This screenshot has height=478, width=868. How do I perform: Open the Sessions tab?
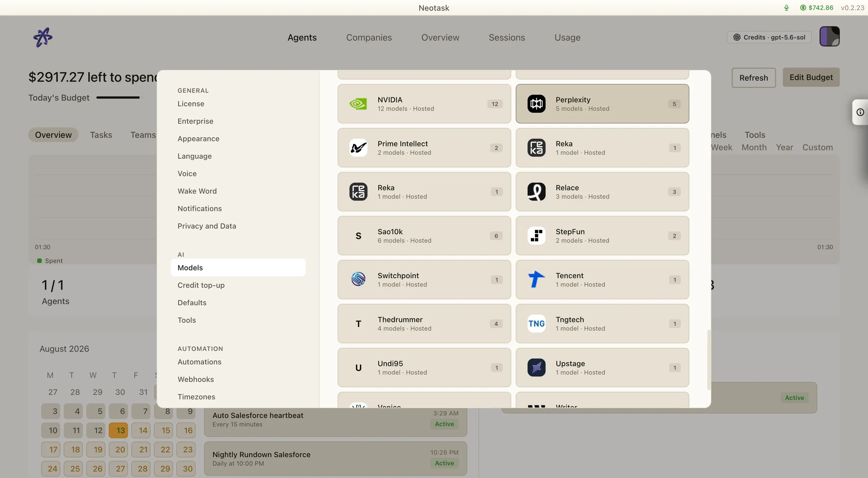point(507,37)
